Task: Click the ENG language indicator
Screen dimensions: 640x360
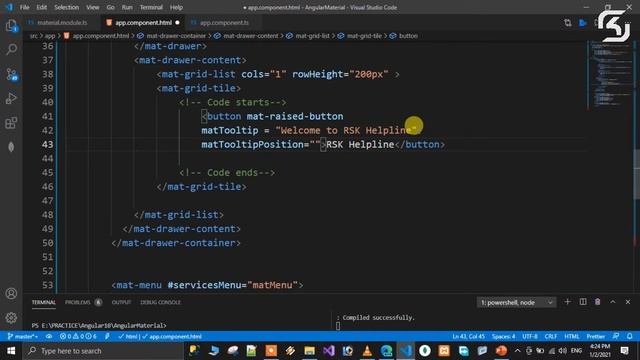Action: tap(576, 351)
